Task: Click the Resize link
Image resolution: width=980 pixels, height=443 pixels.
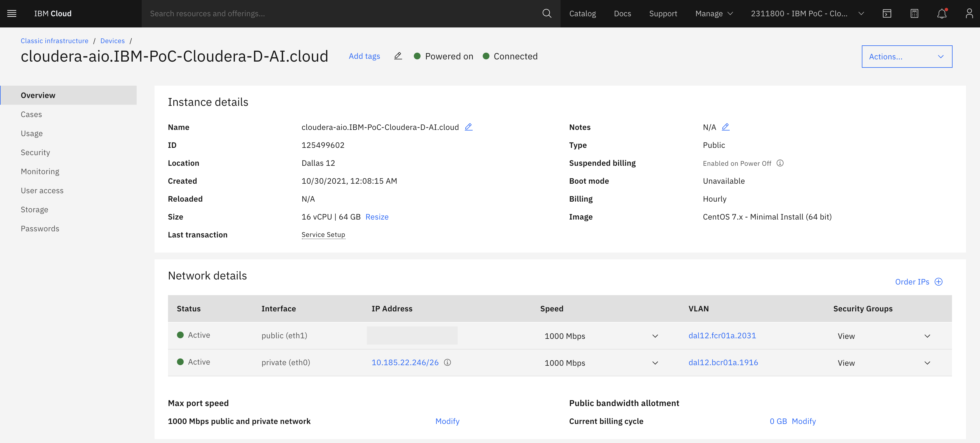Action: click(377, 217)
